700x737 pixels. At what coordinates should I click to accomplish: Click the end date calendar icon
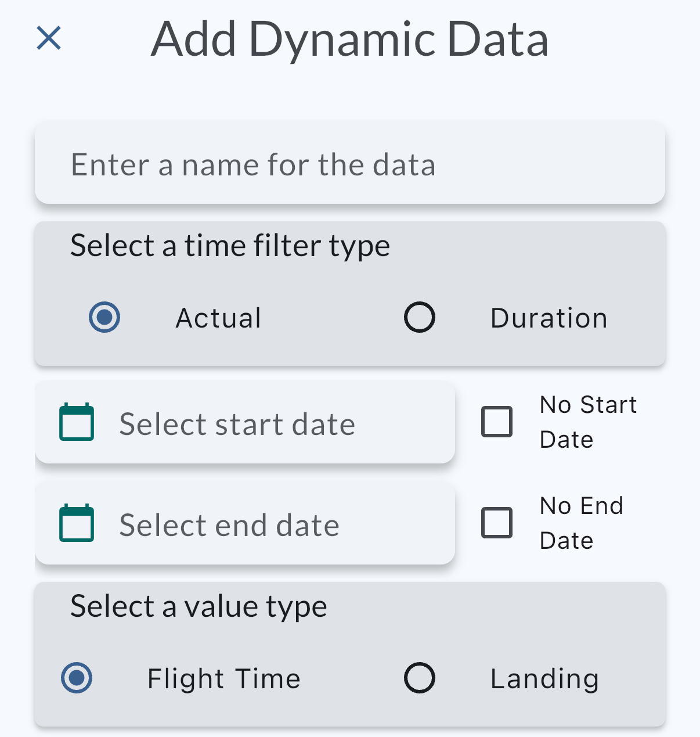point(77,523)
